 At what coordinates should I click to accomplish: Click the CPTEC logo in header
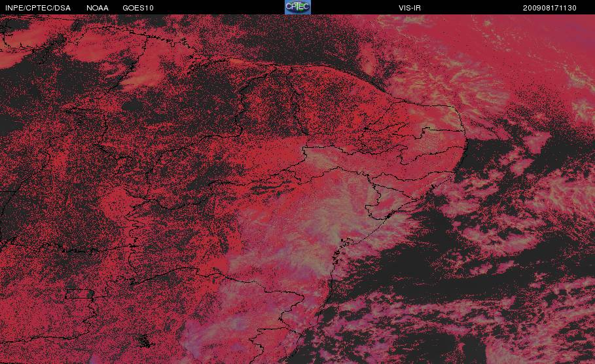(x=298, y=7)
